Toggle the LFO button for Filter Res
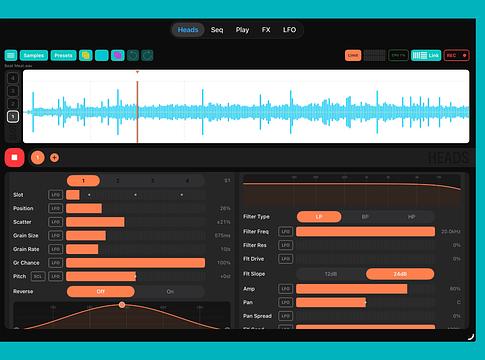 [286, 245]
